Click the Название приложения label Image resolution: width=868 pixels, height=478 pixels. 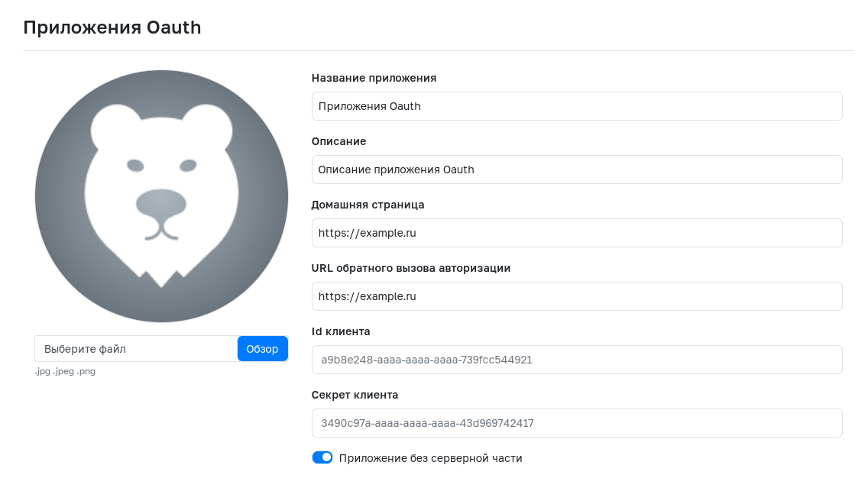click(x=374, y=78)
